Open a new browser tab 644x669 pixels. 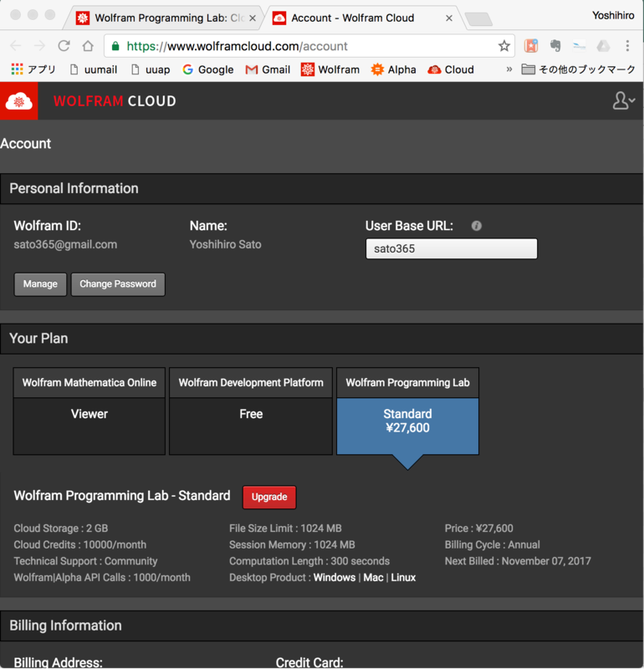(x=478, y=19)
